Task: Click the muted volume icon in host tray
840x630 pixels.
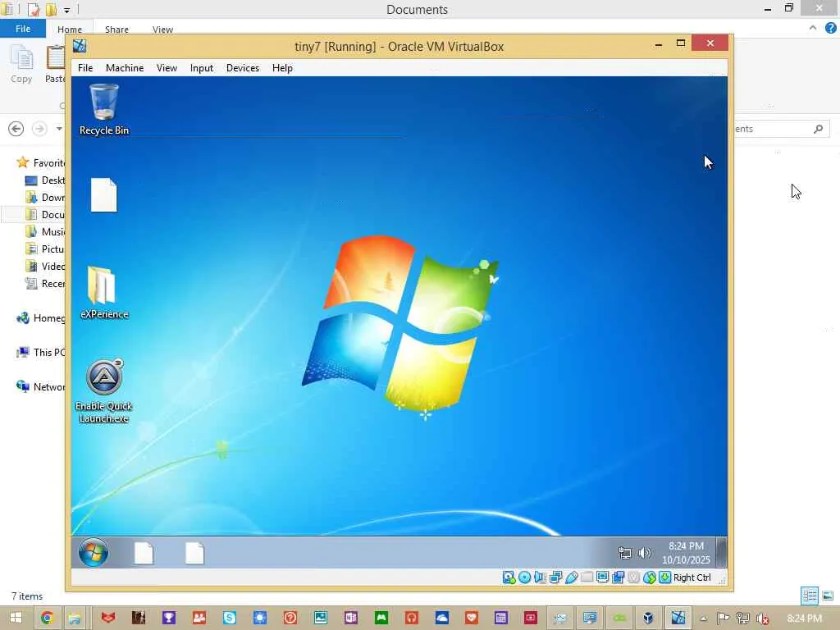Action: click(x=762, y=619)
